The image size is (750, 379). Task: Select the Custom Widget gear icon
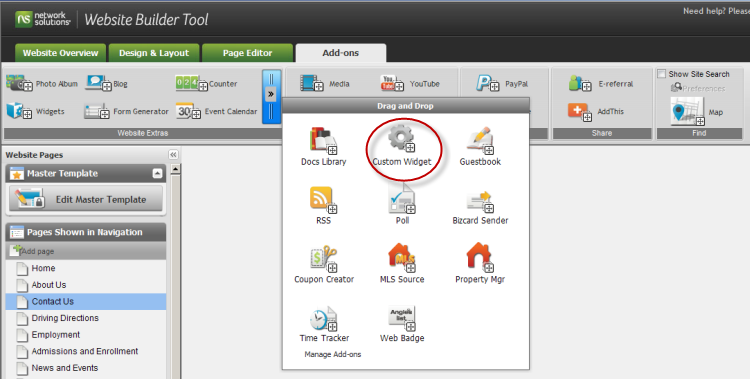click(x=401, y=140)
